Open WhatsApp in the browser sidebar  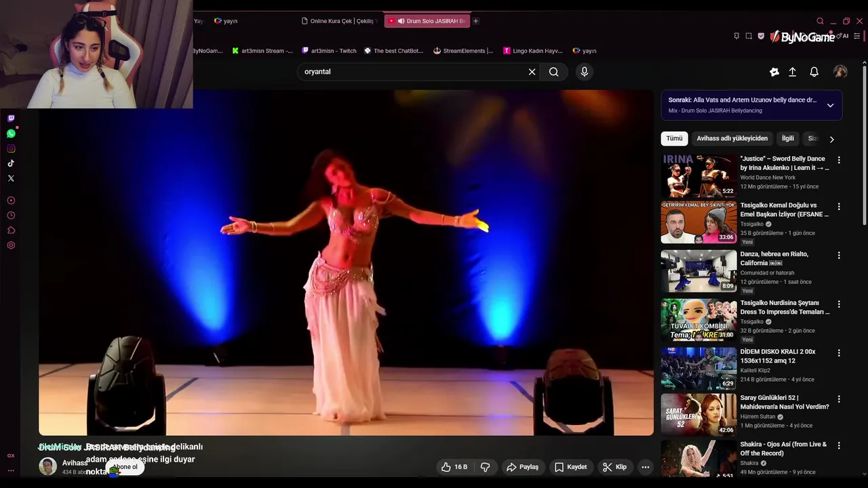[11, 134]
